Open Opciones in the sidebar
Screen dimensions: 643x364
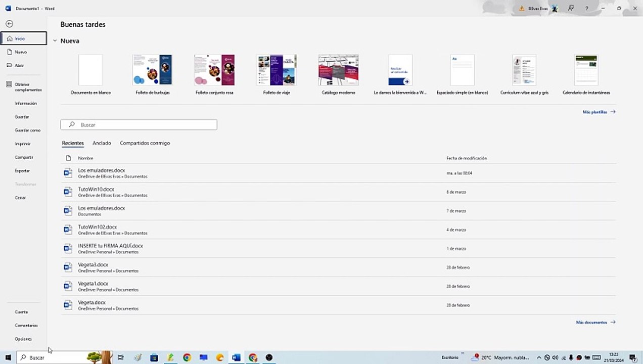point(23,339)
